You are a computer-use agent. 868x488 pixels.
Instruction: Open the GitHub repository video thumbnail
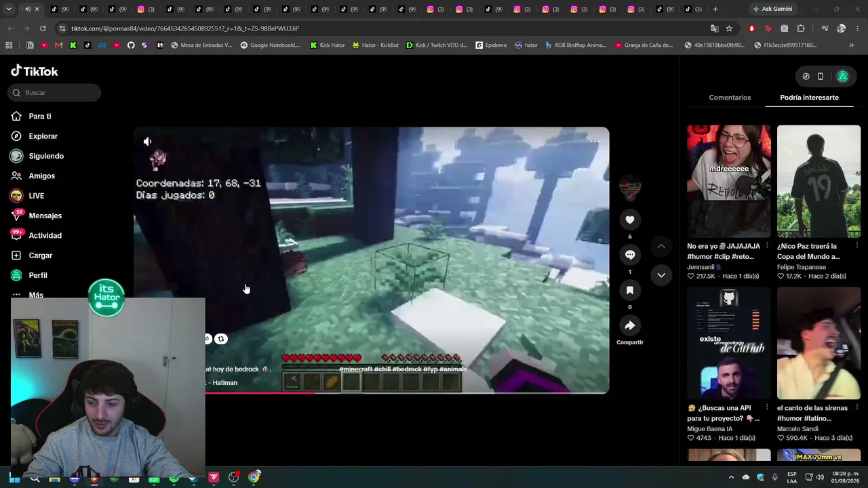pyautogui.click(x=729, y=343)
